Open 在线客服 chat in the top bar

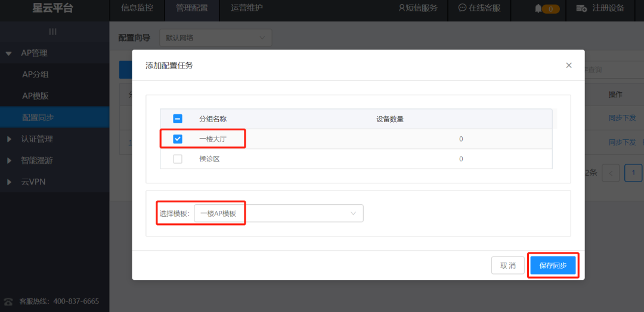pos(479,8)
